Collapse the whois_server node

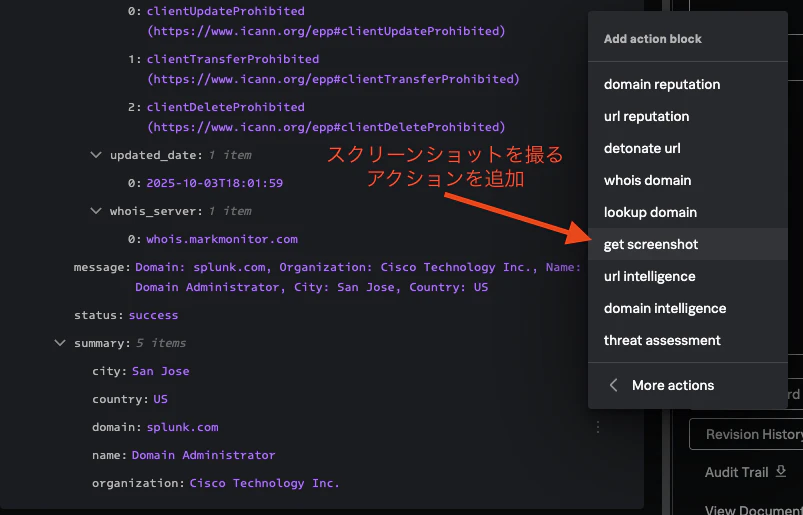[96, 210]
